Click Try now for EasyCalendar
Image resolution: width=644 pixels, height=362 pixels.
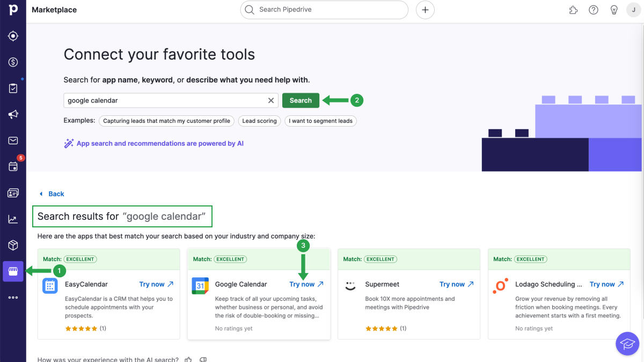156,284
